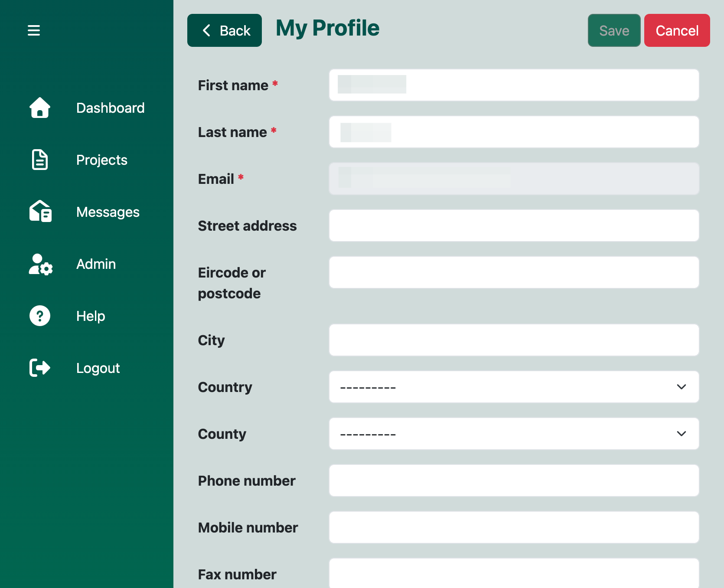Viewport: 724px width, 588px height.
Task: Click the Logout arrow icon
Action: tap(40, 368)
